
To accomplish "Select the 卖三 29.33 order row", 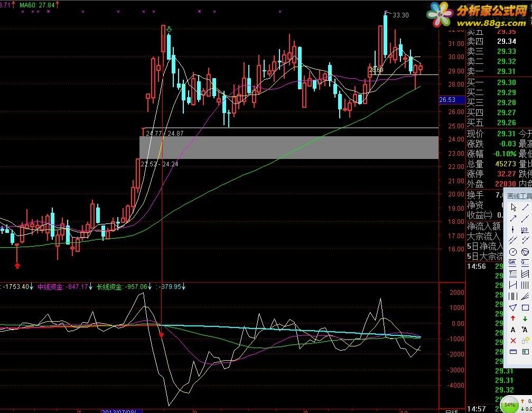I will click(492, 51).
